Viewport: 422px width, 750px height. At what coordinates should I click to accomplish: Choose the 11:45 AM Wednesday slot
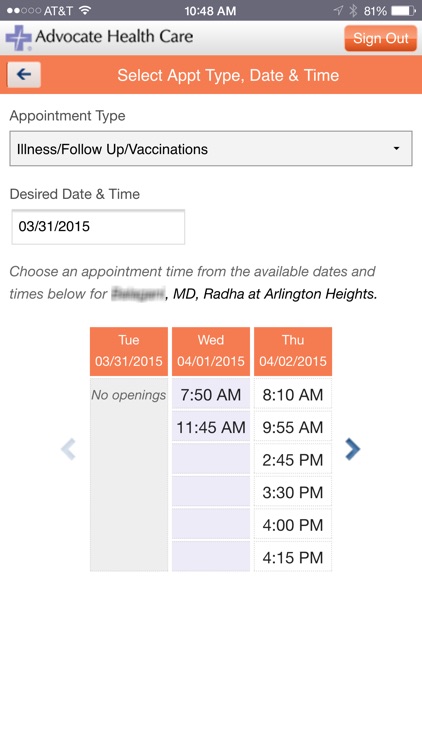pyautogui.click(x=211, y=427)
